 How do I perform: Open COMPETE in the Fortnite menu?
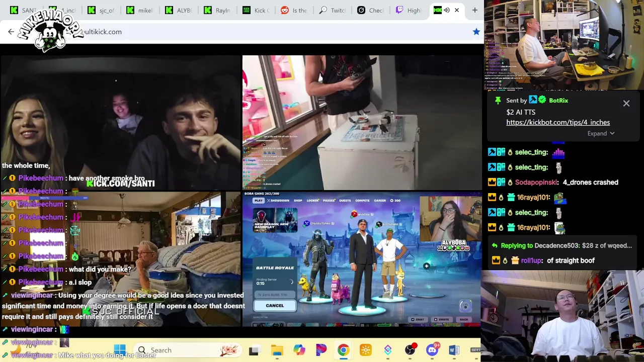[x=362, y=201]
